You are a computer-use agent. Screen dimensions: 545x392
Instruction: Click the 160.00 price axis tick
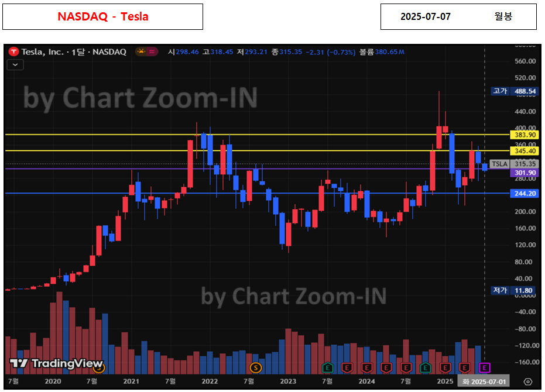click(525, 228)
